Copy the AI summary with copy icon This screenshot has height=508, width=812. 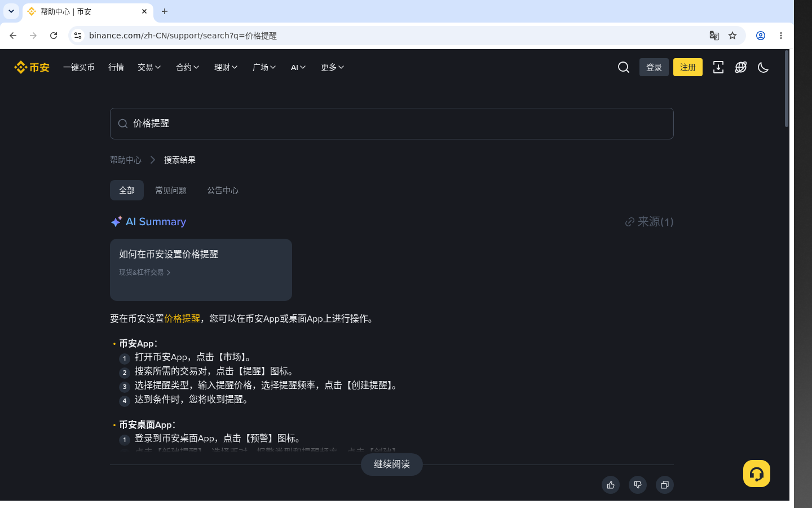click(665, 485)
